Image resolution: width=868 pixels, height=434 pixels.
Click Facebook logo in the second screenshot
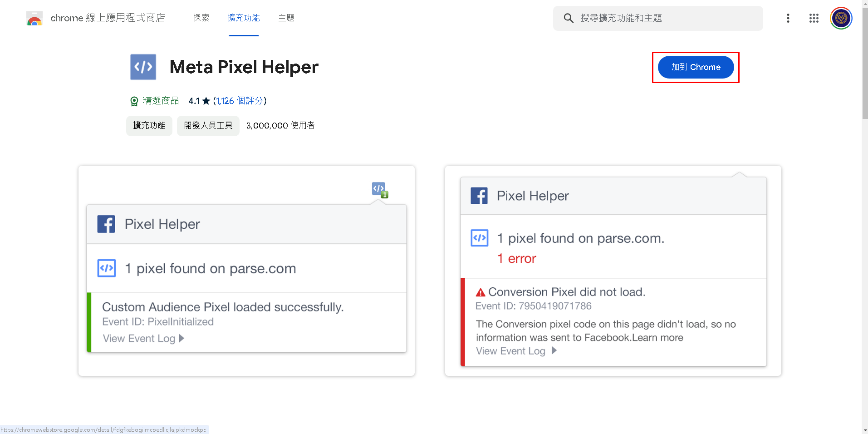click(x=479, y=196)
